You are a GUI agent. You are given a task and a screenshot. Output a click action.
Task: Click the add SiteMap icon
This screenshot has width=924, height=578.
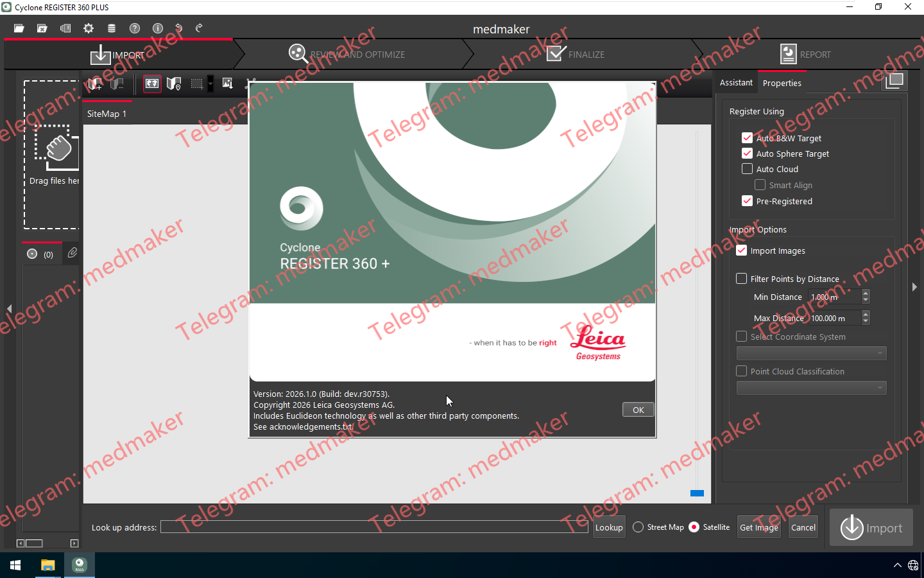[95, 83]
